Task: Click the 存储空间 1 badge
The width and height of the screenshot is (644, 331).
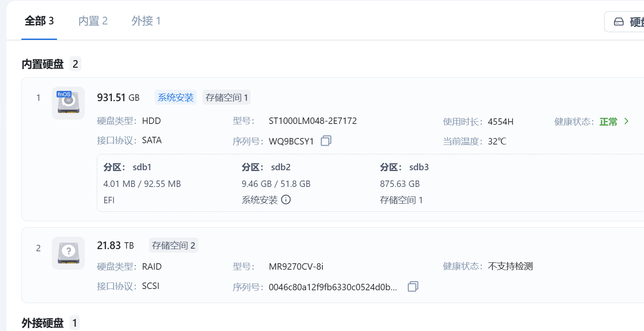Action: click(227, 97)
